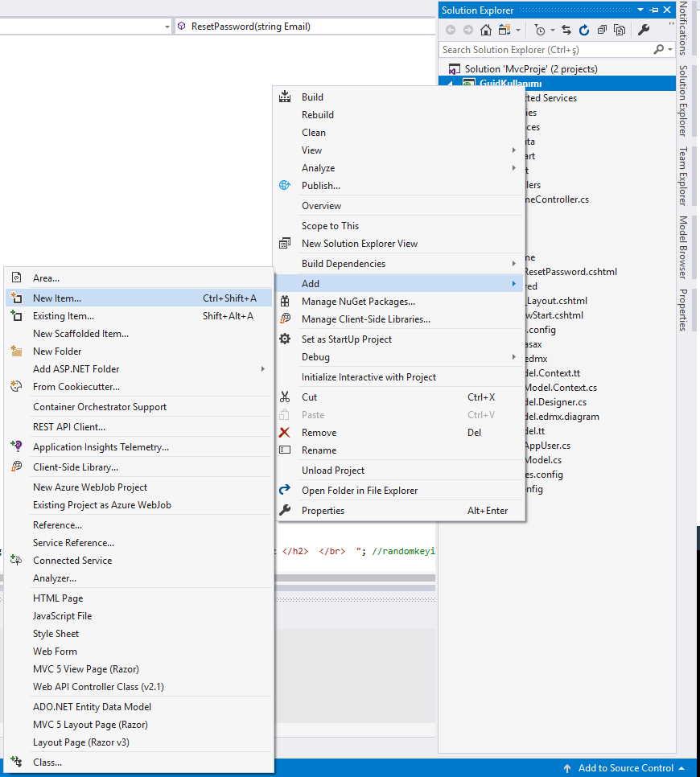Click the Add submenu entry
Viewport: 700px width, 777px height.
[x=399, y=283]
